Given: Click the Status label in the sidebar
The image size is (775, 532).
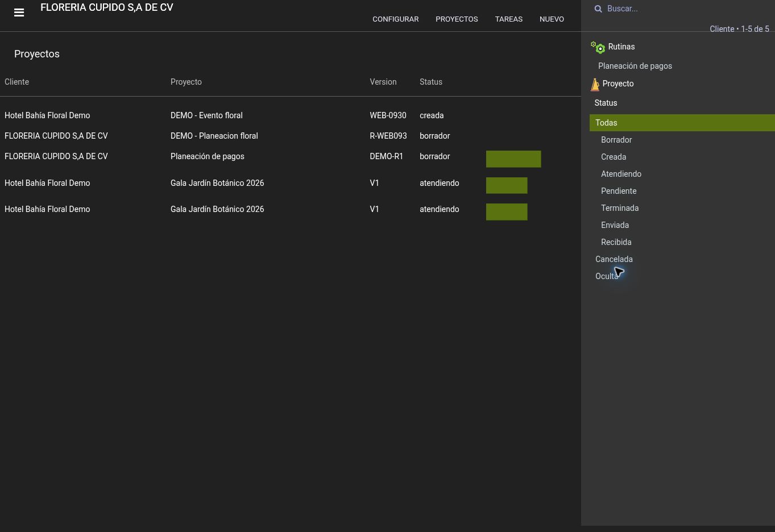Looking at the screenshot, I should tap(606, 103).
